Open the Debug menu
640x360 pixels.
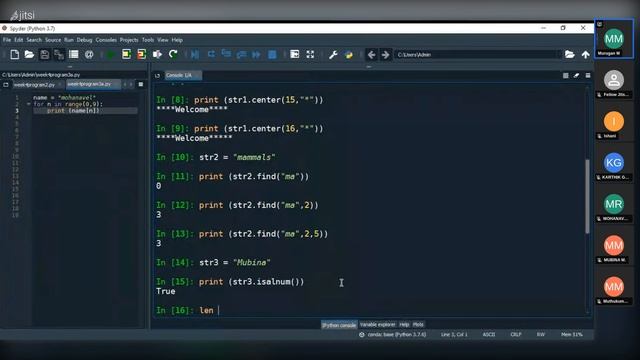[84, 40]
